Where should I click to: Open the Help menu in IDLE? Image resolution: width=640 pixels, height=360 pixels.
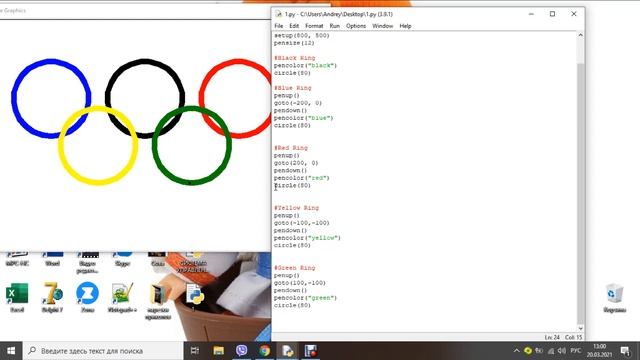point(405,26)
